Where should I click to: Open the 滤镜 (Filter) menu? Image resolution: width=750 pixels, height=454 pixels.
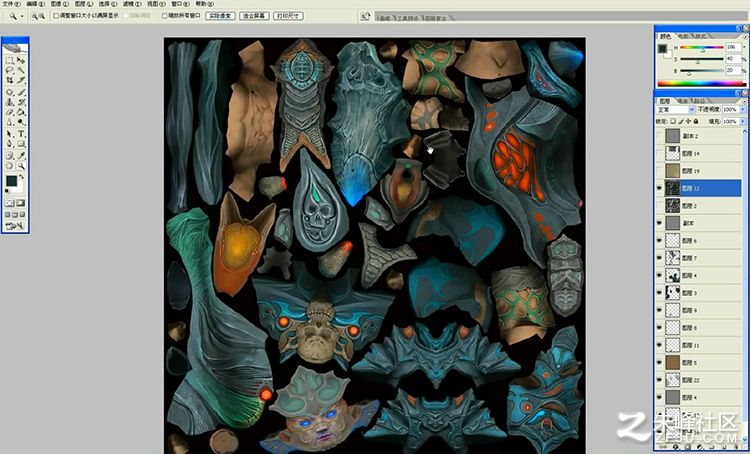132,4
